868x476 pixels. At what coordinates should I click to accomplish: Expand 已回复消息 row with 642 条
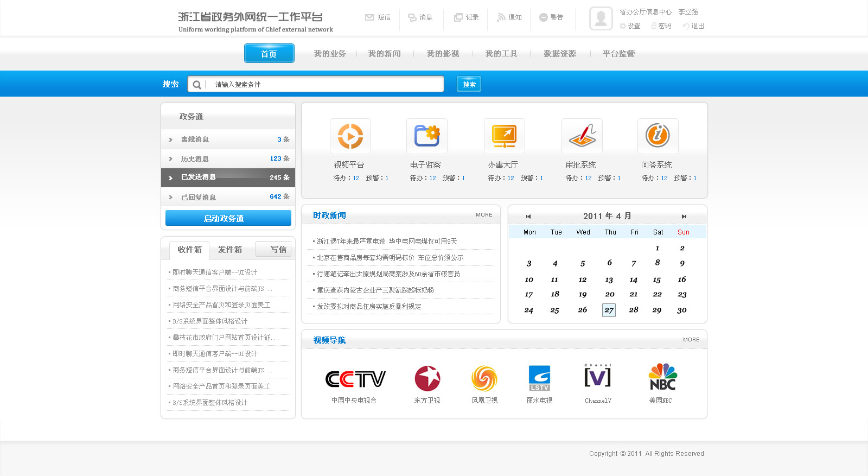pos(228,197)
